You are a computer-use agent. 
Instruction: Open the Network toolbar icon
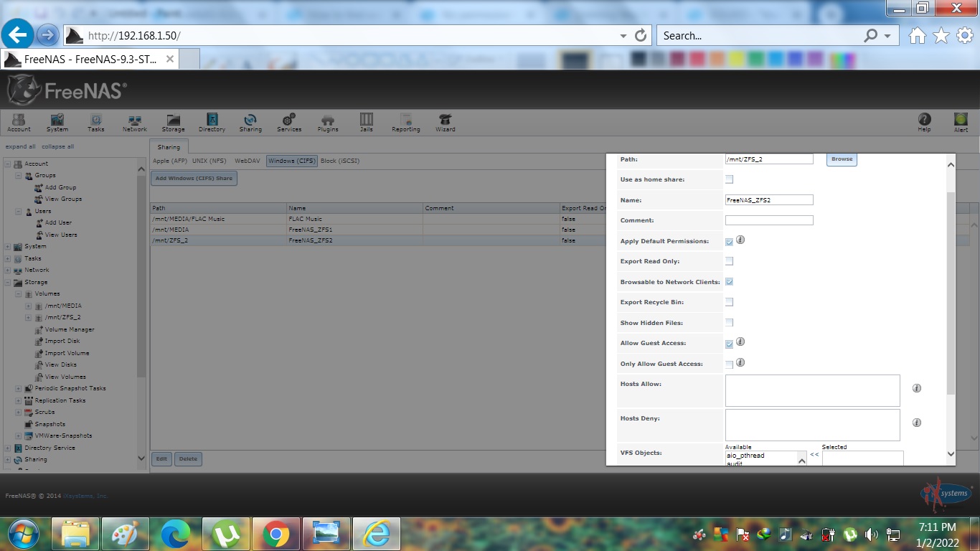point(134,123)
